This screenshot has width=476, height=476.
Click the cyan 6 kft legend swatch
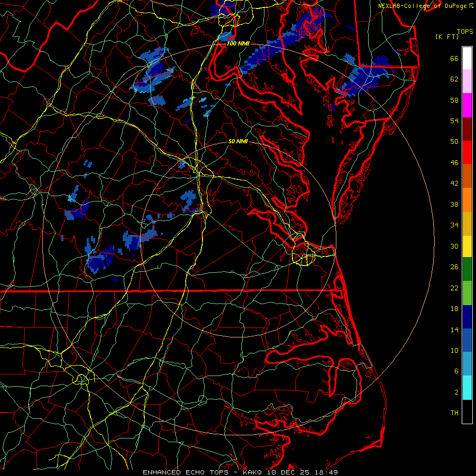(x=467, y=388)
